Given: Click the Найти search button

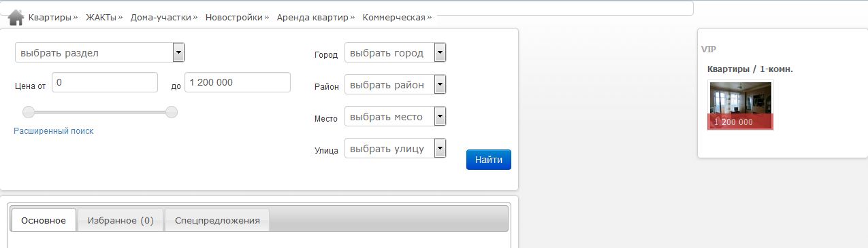Looking at the screenshot, I should click(x=489, y=160).
